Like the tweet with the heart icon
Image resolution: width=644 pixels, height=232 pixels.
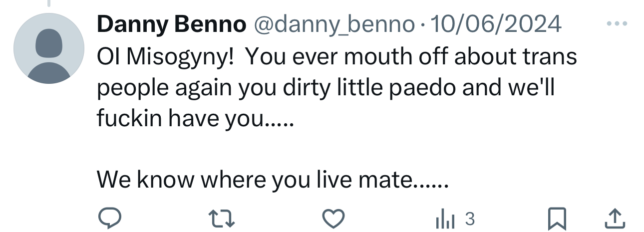(x=333, y=218)
